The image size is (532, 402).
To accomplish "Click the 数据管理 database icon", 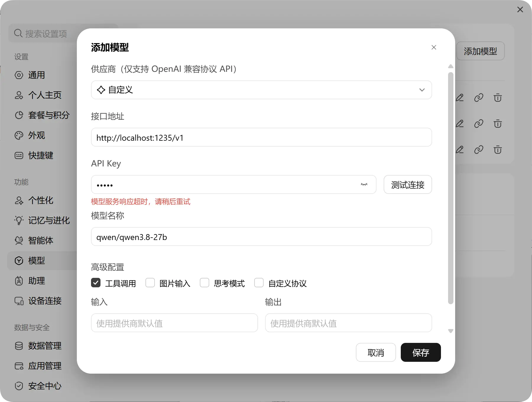I will [19, 346].
